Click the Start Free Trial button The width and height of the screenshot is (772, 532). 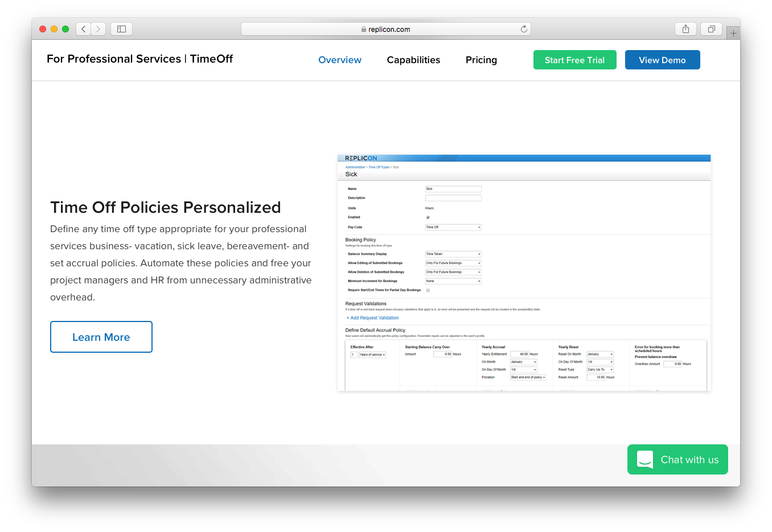coord(574,60)
